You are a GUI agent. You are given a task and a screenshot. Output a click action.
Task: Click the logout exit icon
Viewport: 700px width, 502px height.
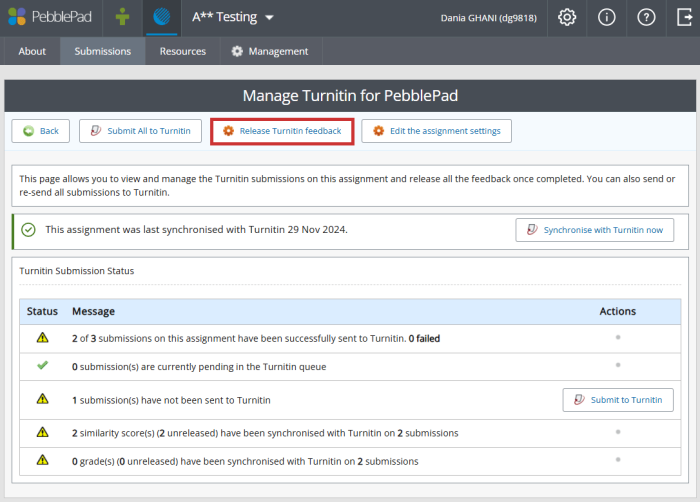(x=684, y=17)
